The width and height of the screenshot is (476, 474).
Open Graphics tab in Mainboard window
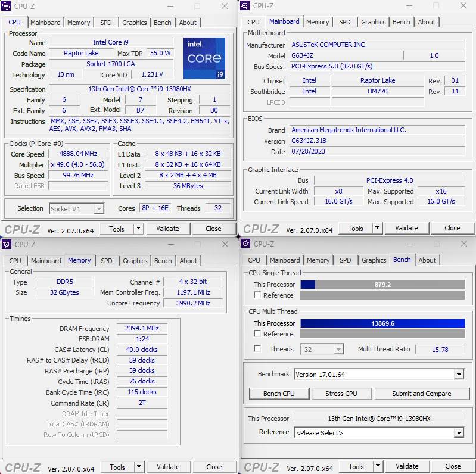click(374, 22)
